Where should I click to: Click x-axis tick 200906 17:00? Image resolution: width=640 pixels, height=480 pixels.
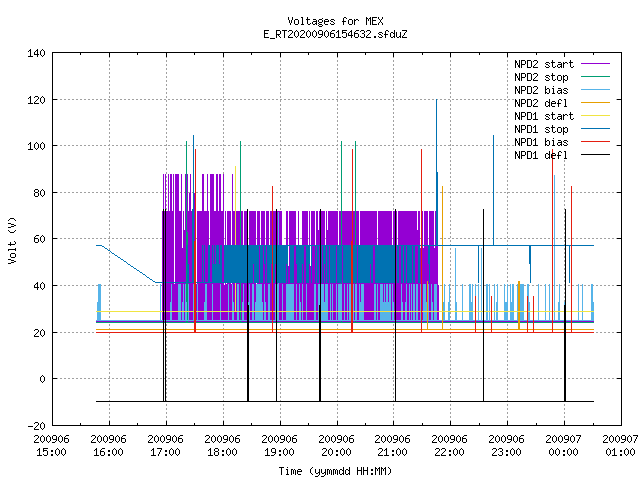165,445
